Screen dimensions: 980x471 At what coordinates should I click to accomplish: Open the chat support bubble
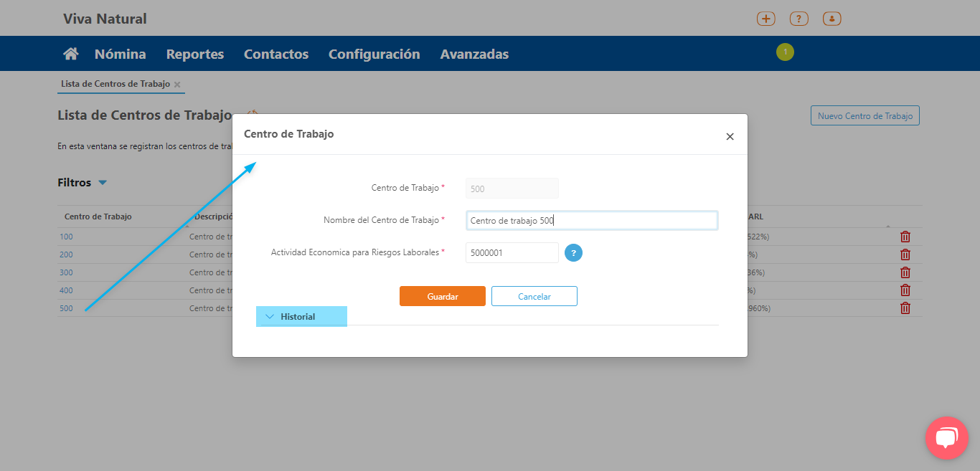point(946,437)
